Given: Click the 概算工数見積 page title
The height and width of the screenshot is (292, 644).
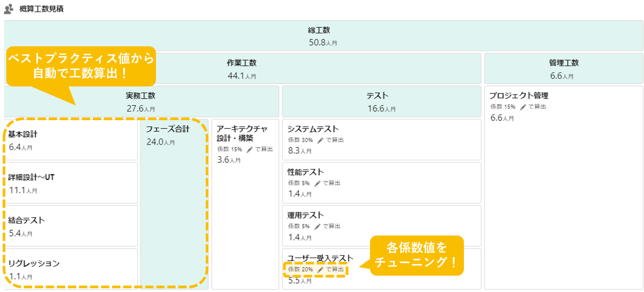Looking at the screenshot, I should [41, 9].
